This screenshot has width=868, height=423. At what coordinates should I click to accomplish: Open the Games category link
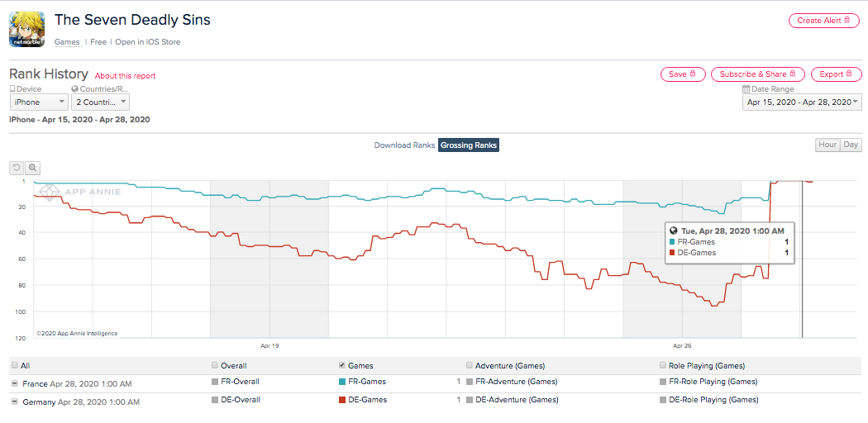coord(67,42)
